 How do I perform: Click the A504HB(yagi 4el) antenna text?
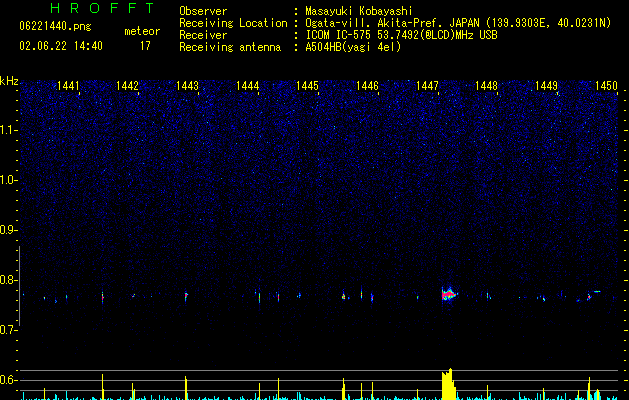point(353,47)
